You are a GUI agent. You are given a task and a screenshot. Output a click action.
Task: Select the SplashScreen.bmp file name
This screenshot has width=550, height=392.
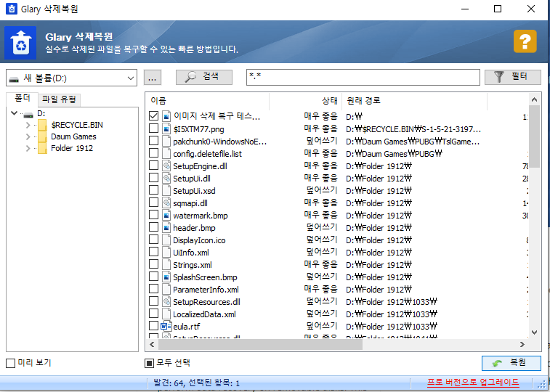205,277
